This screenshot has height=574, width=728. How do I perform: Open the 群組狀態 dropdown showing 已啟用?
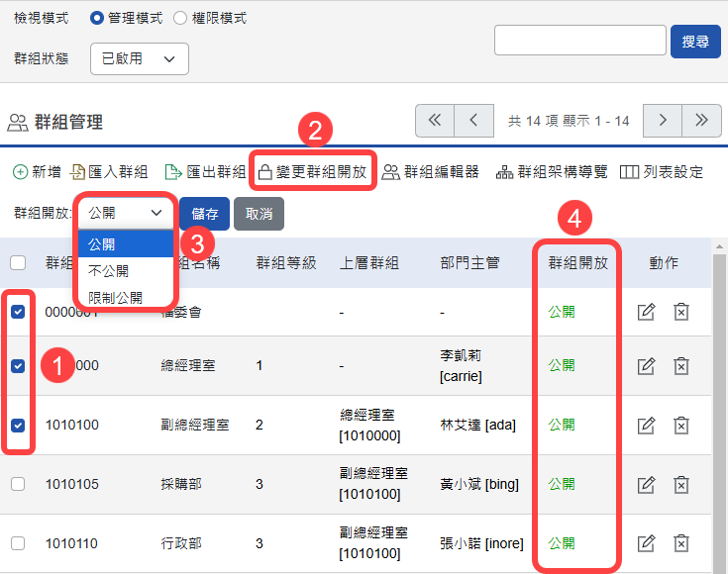pyautogui.click(x=140, y=59)
